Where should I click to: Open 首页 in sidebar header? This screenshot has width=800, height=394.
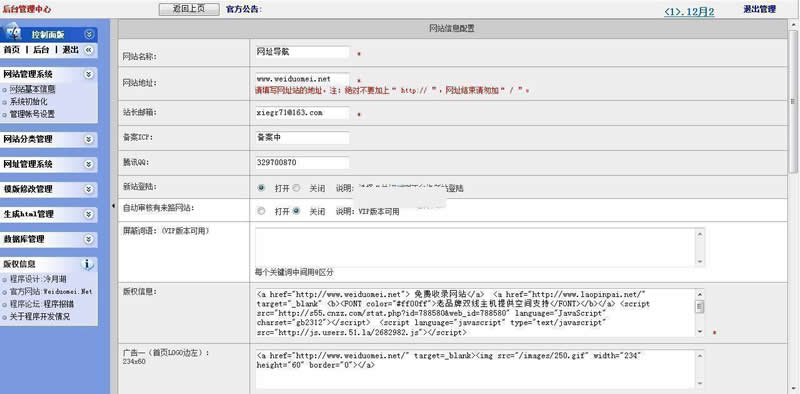12,50
